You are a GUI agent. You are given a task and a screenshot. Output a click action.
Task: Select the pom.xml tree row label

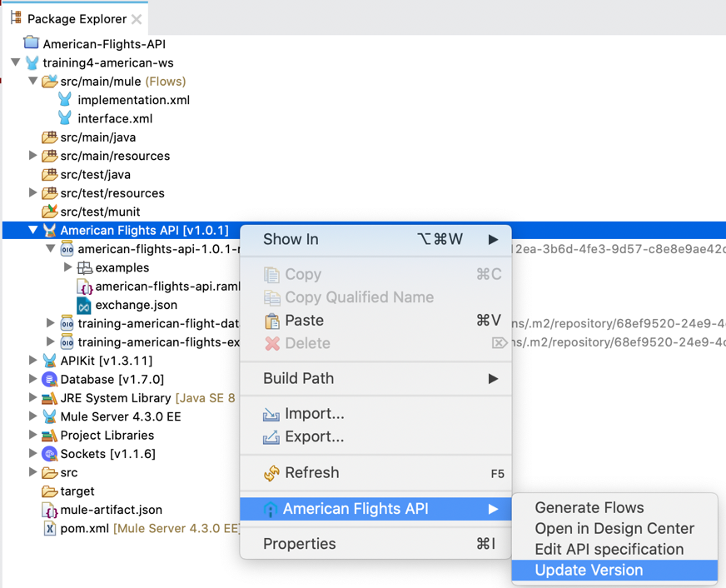pos(151,528)
